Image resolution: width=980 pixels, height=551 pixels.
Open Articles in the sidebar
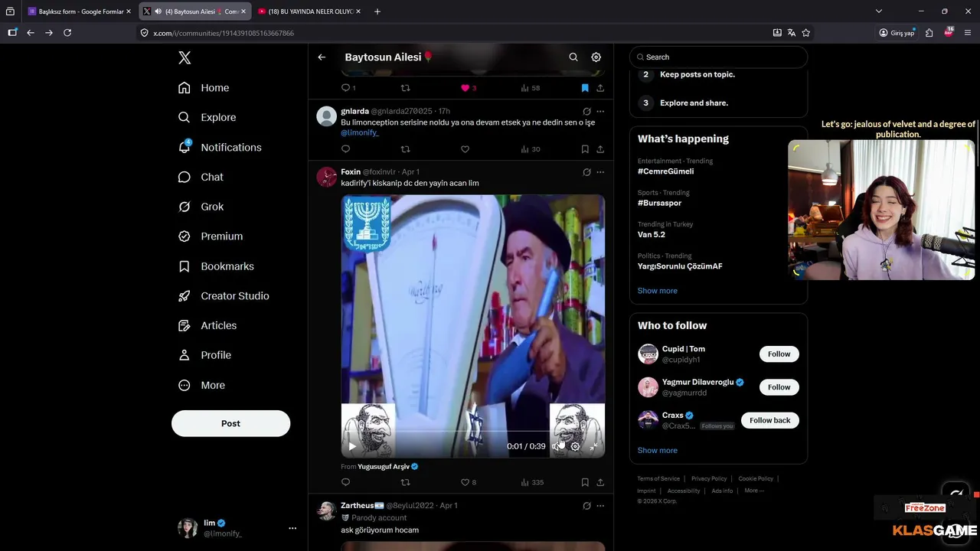[207, 325]
